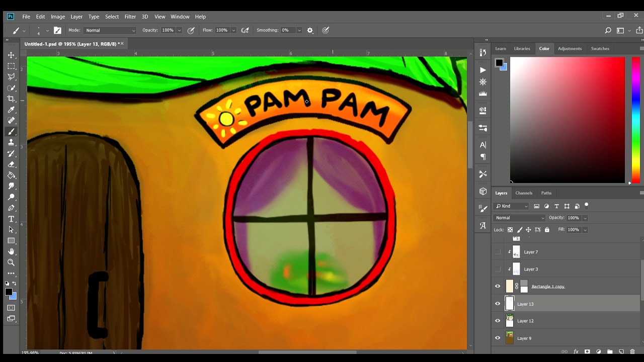The image size is (644, 362).
Task: Open the layer blend mode Normal dropdown
Action: point(520,218)
